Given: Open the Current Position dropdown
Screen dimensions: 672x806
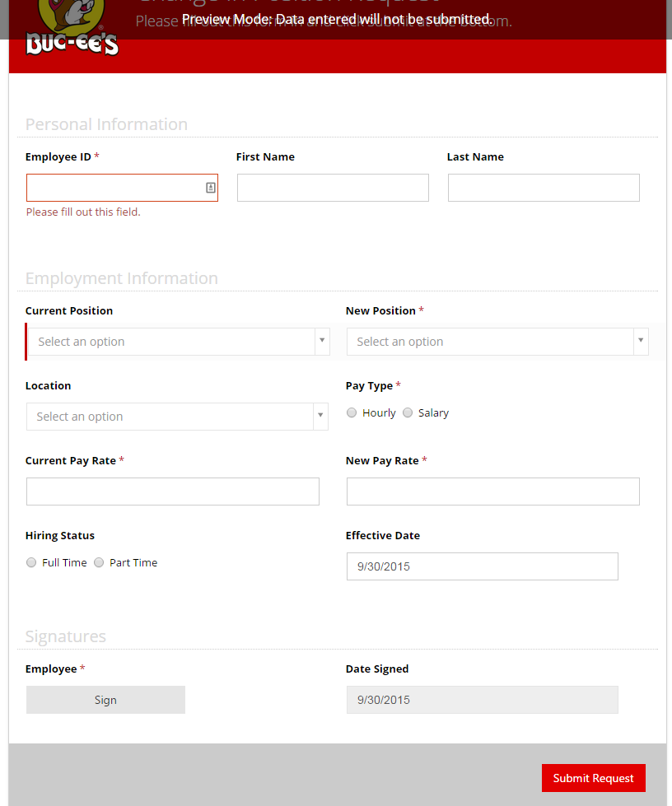Looking at the screenshot, I should (x=179, y=342).
